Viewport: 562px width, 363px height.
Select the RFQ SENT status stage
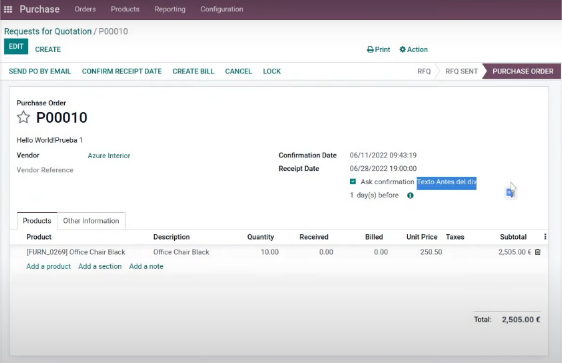(461, 71)
